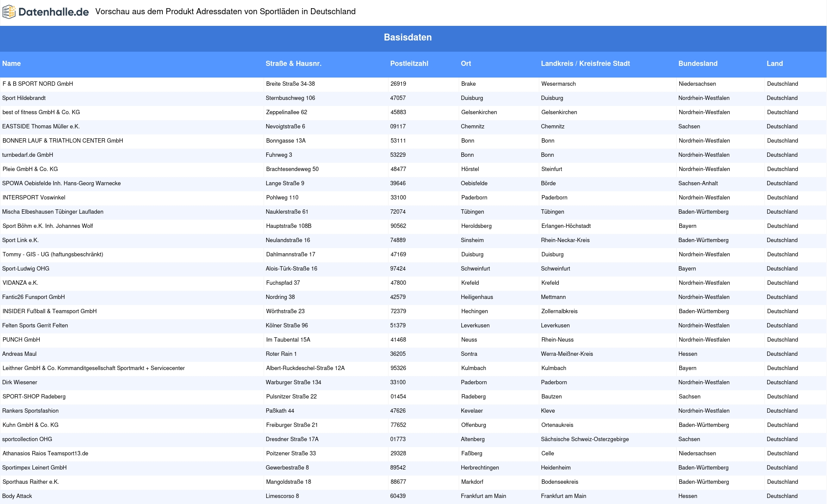The height and width of the screenshot is (504, 827).
Task: Select SPOWA Oebisfelde Inh. Hans-Georg Warnecke
Action: coord(61,183)
